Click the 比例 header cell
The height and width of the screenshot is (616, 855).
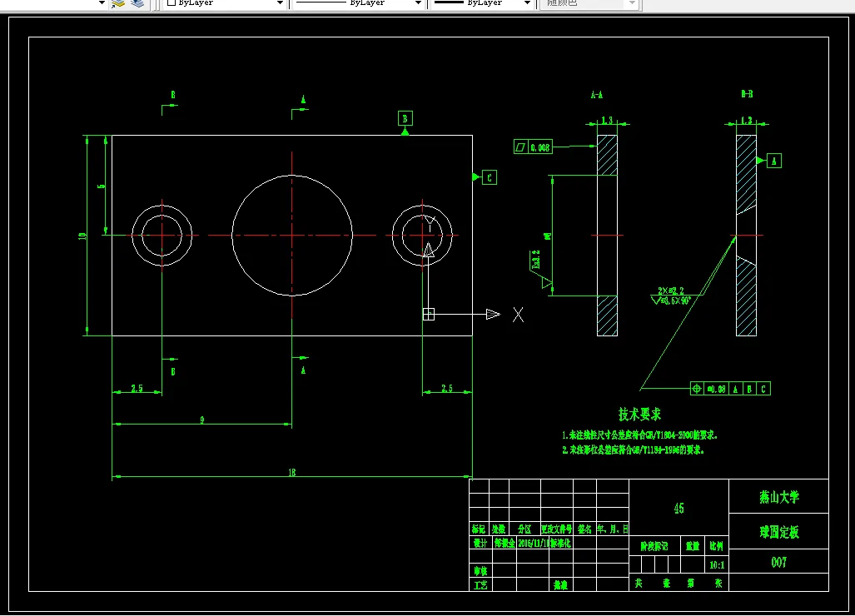click(717, 546)
